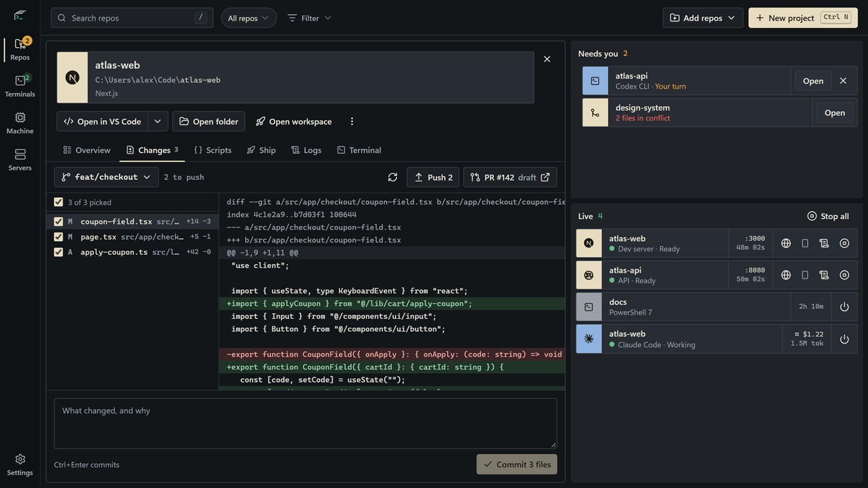Open Settings from the sidebar
This screenshot has width=868, height=488.
[20, 464]
